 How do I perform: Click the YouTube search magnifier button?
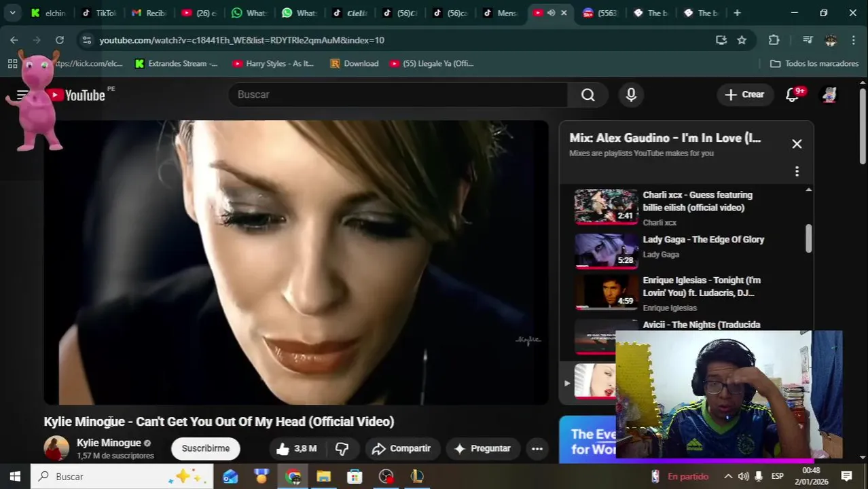coord(588,94)
